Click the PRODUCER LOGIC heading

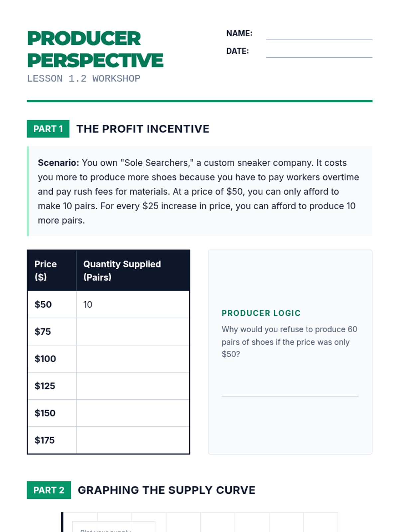tap(261, 313)
